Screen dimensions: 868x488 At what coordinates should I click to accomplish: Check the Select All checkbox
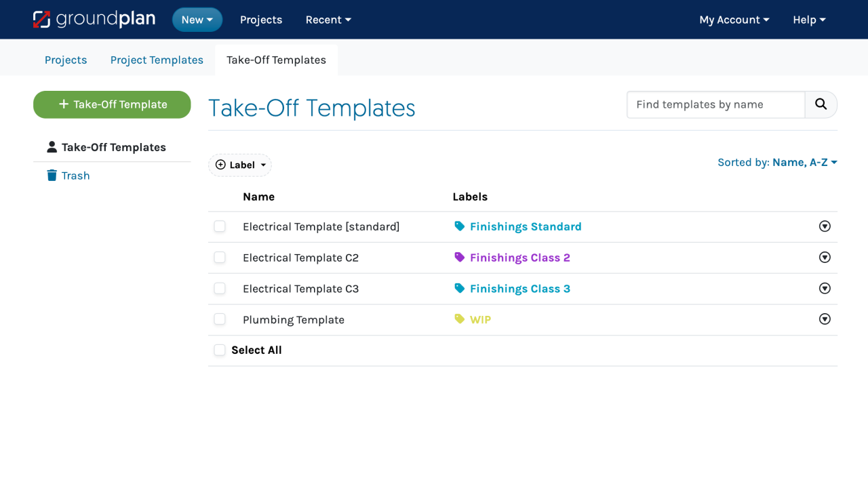[220, 350]
